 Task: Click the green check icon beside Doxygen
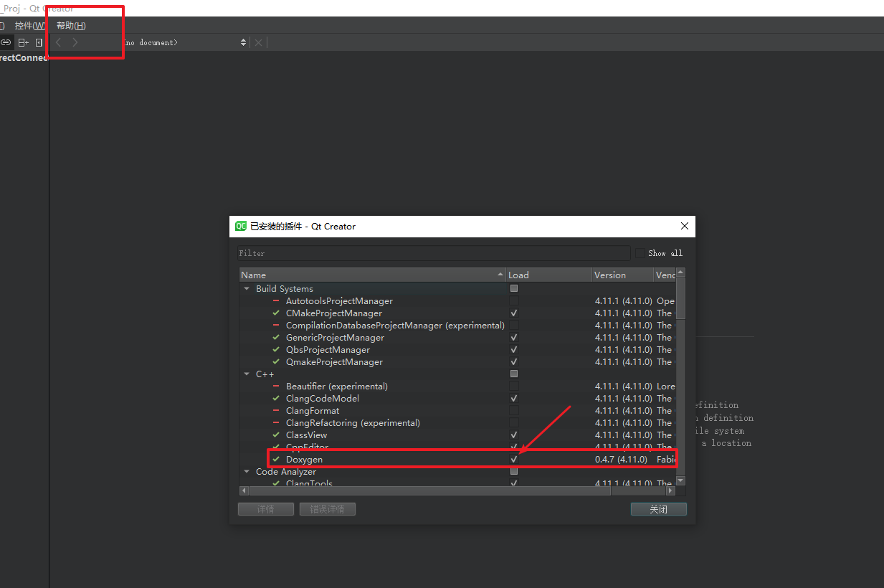(276, 459)
